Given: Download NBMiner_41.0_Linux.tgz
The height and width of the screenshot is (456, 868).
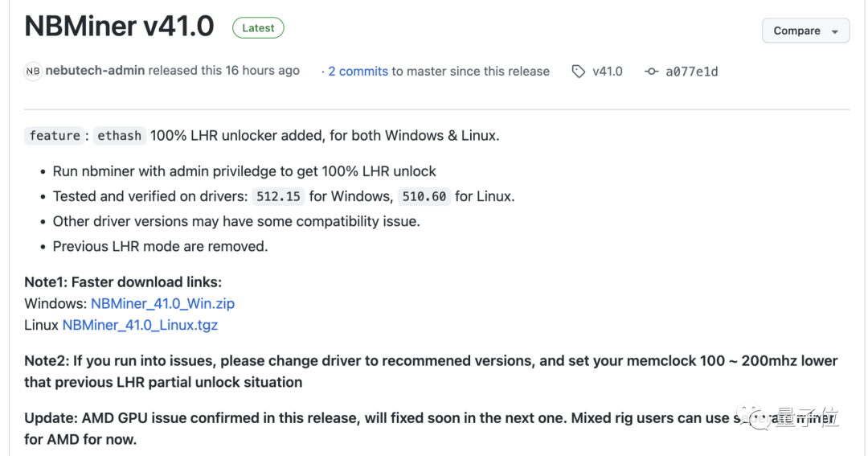Looking at the screenshot, I should pyautogui.click(x=140, y=325).
